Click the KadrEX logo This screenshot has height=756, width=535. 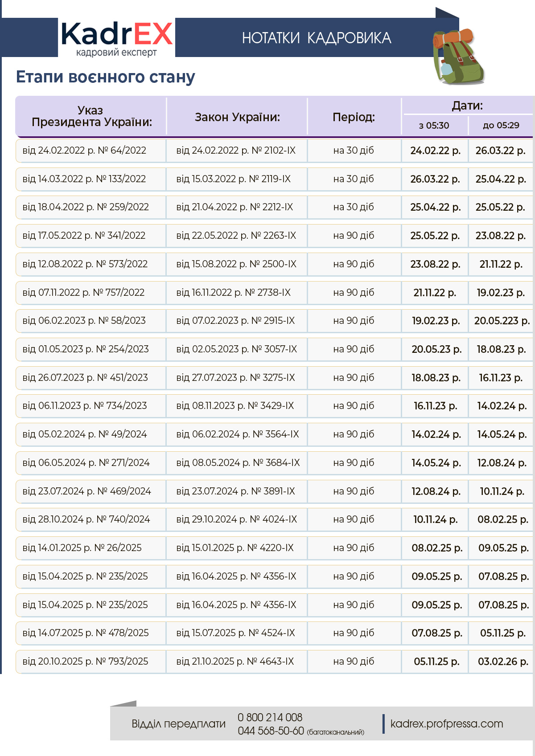click(x=116, y=38)
